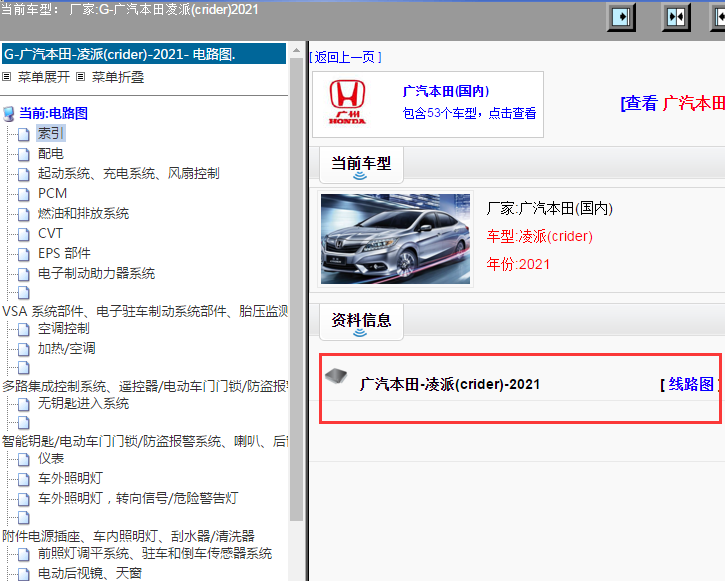Open 多路集成控制系统 tree entry
Viewport: 725px width, 581px height.
tap(145, 386)
